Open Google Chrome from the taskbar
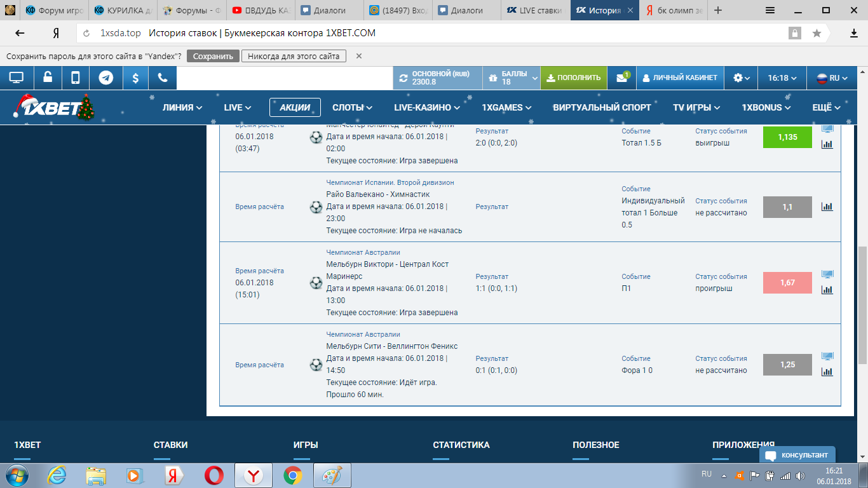 [292, 475]
